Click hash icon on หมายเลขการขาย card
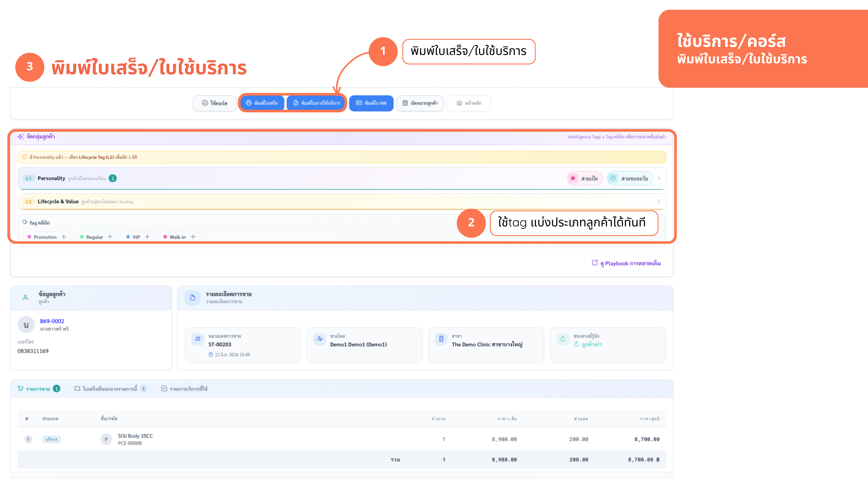Screen dimensions: 868x488 tap(198, 339)
